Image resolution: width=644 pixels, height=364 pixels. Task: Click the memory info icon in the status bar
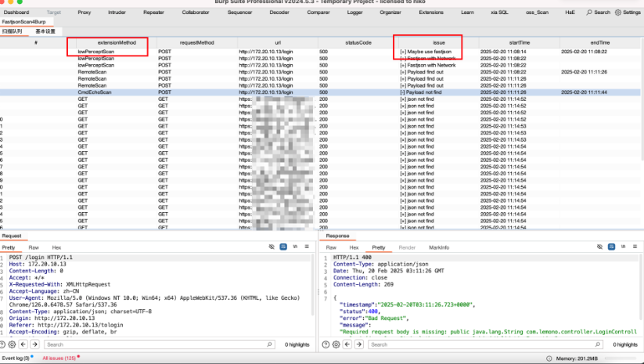coord(549,359)
